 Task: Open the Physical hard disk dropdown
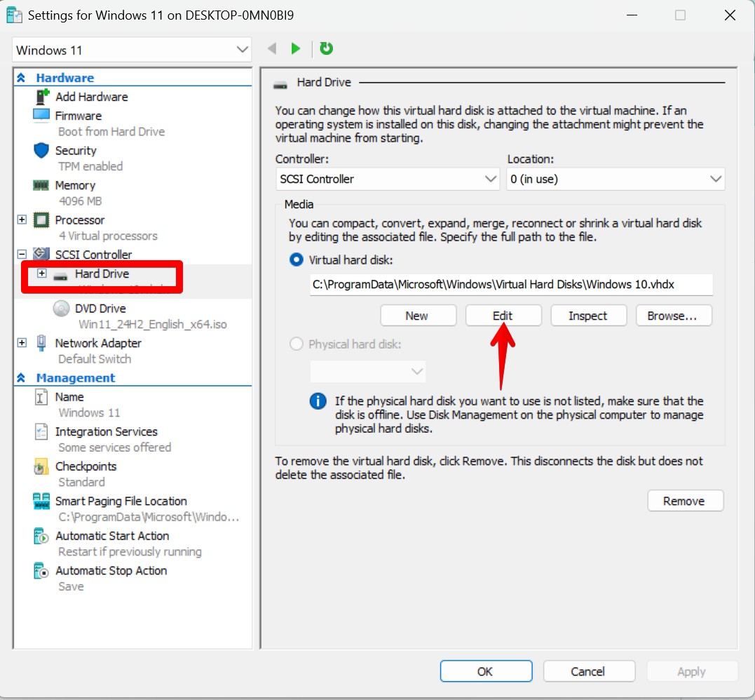coord(368,372)
